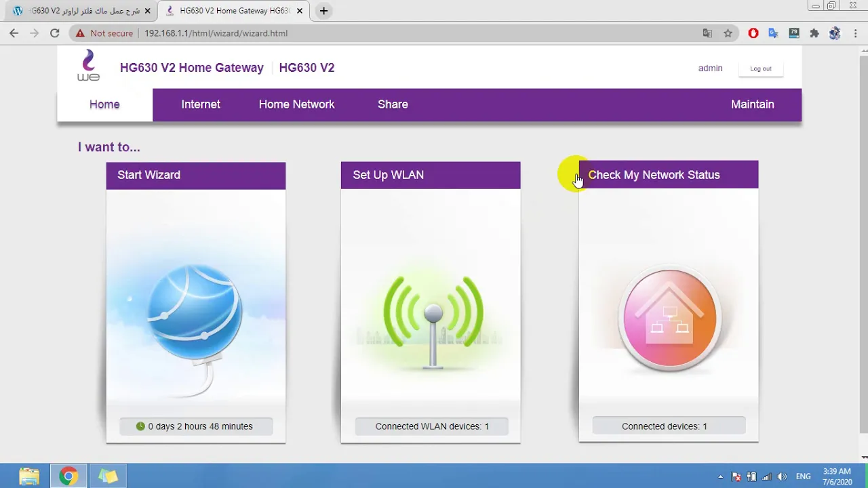Open the Maintain section

click(752, 104)
